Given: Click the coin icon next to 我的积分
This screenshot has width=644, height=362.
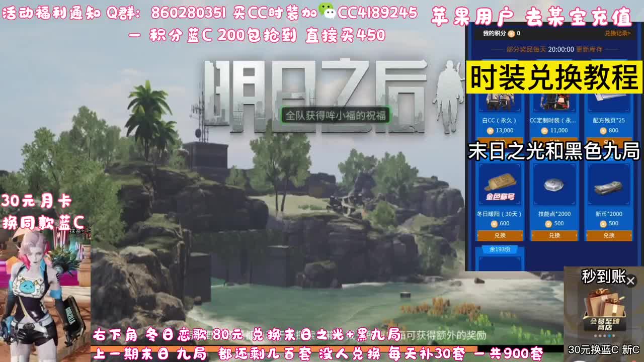Looking at the screenshot, I should click(x=511, y=33).
